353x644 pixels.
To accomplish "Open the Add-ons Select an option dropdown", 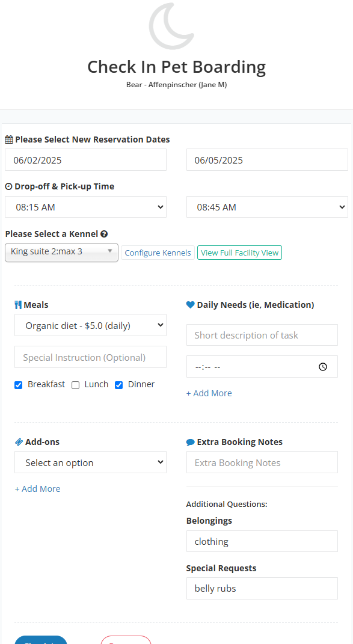I will [90, 462].
